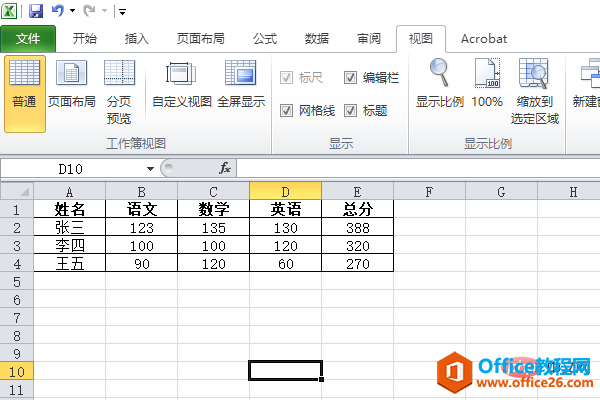The image size is (600, 400).
Task: Click the cell showing 388
Action: pyautogui.click(x=357, y=227)
